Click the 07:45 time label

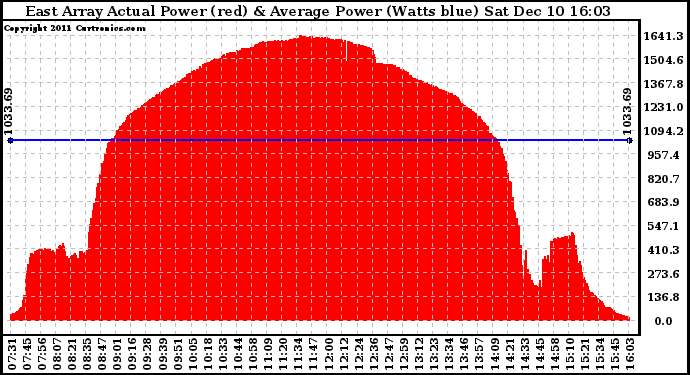pyautogui.click(x=27, y=354)
